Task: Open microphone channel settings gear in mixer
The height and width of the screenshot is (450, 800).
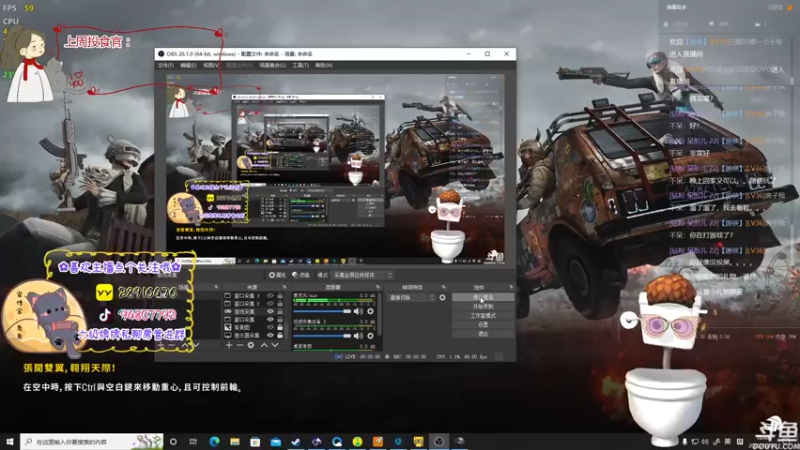Action: (x=370, y=311)
